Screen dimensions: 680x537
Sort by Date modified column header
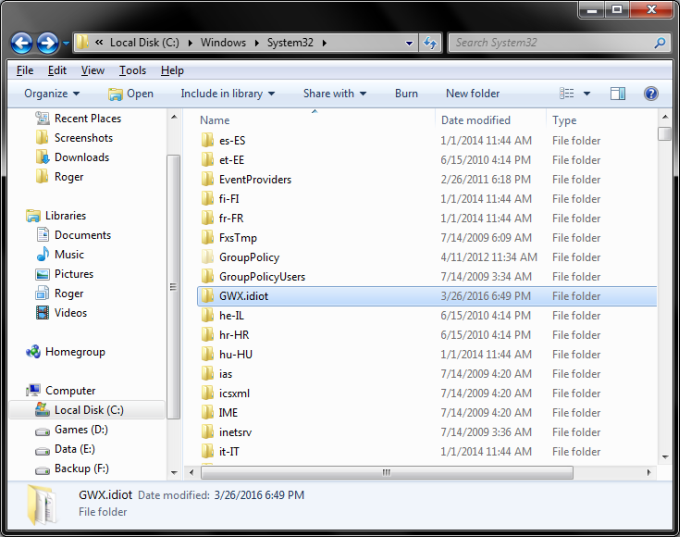click(476, 120)
